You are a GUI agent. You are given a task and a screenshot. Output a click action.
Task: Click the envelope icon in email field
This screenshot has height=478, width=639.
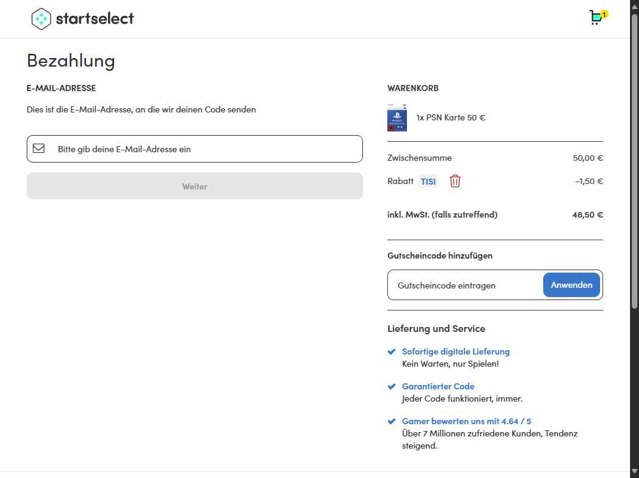point(39,148)
